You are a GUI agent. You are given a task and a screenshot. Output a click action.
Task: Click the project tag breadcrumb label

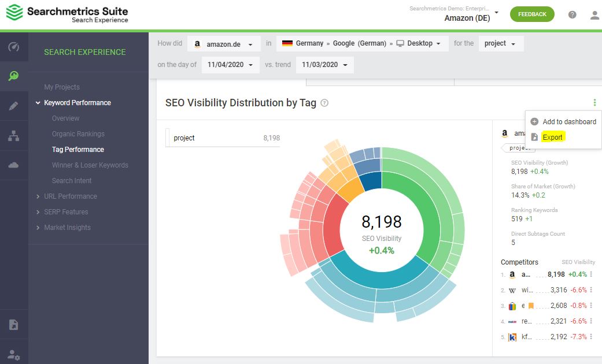[x=519, y=148]
